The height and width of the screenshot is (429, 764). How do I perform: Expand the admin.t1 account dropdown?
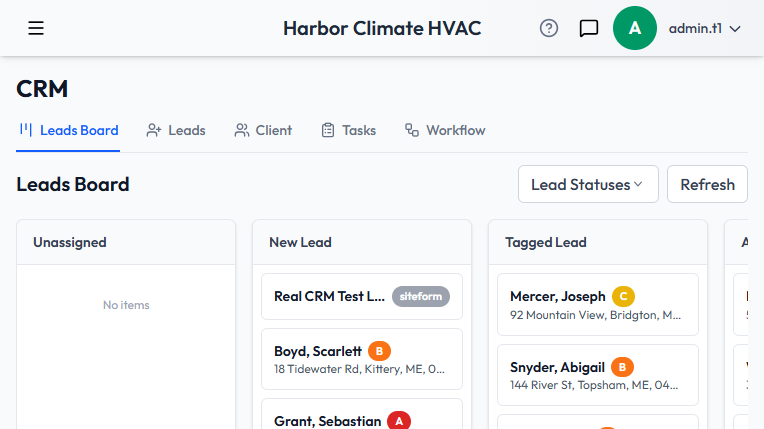[x=705, y=29]
